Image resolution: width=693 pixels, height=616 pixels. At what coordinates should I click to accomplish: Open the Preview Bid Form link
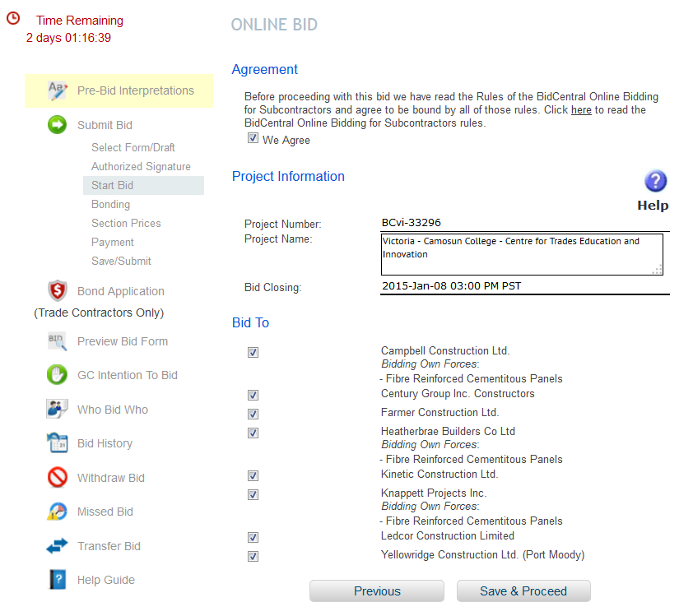pyautogui.click(x=123, y=341)
